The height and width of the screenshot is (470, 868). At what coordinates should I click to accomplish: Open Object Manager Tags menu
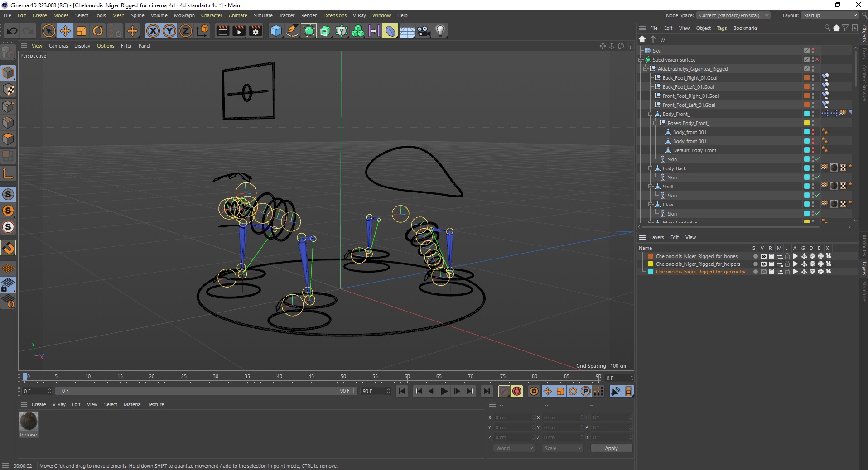coord(722,28)
